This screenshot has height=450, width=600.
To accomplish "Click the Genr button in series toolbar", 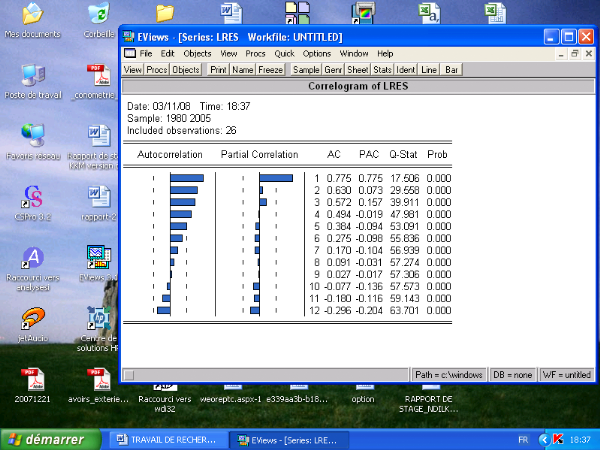I will 332,70.
